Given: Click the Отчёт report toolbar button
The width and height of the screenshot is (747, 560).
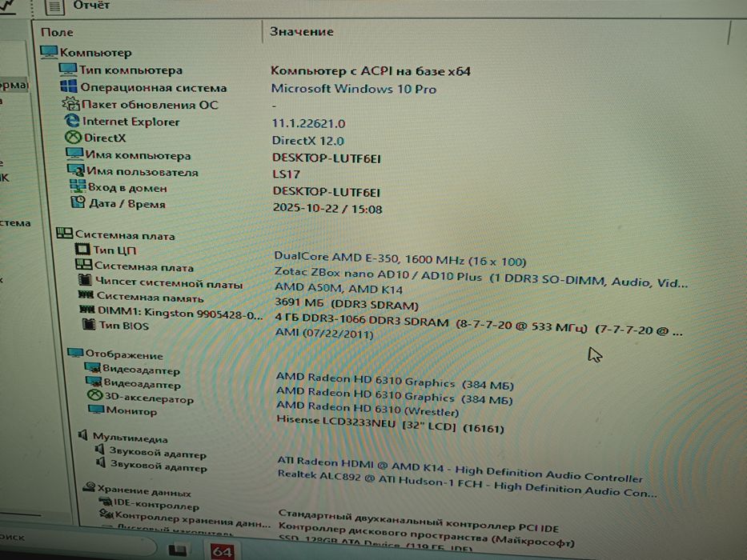Looking at the screenshot, I should [x=76, y=6].
